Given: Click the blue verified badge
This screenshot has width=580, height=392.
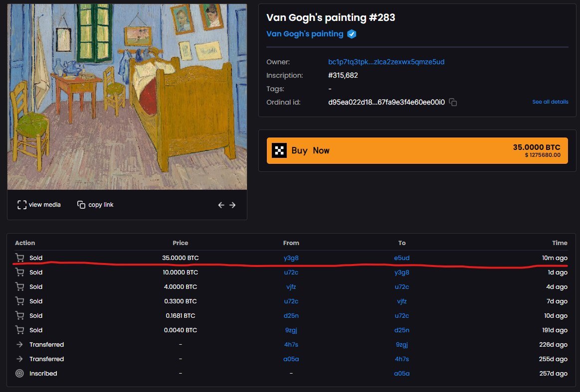Looking at the screenshot, I should [x=352, y=34].
